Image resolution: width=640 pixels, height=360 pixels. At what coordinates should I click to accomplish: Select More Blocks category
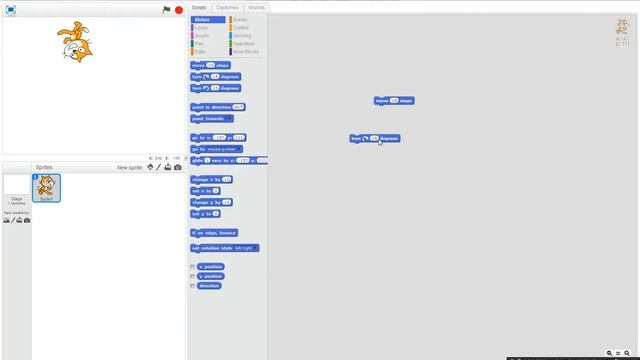[246, 52]
